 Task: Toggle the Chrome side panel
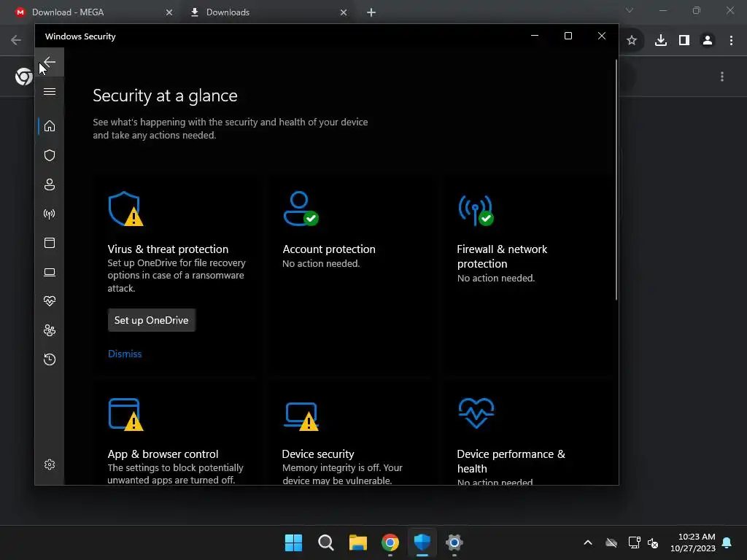(x=684, y=41)
